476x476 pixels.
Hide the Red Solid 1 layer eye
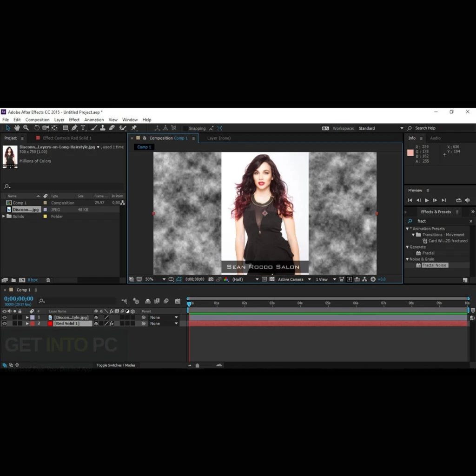[4, 324]
